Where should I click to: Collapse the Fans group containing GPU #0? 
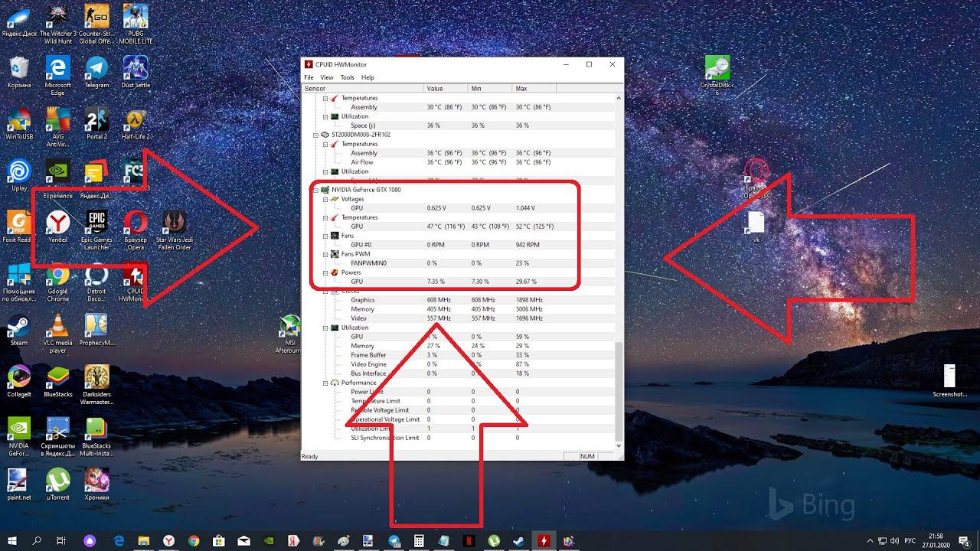(x=325, y=236)
